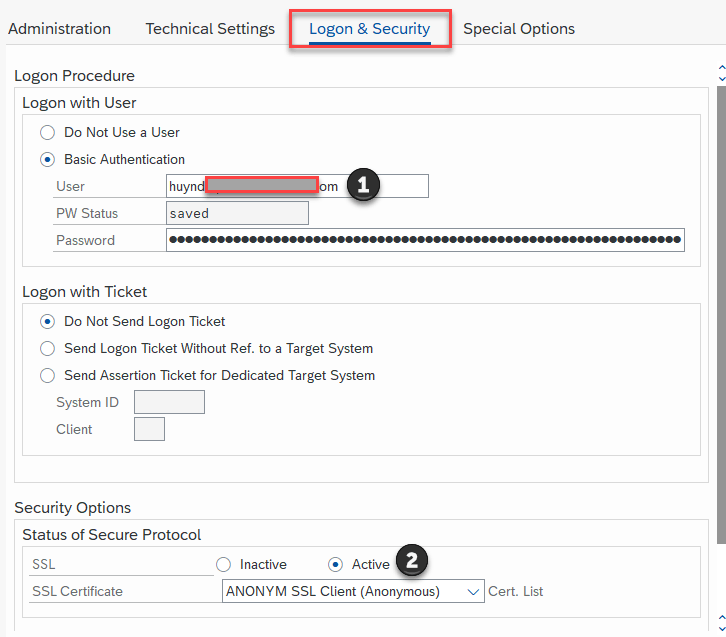The width and height of the screenshot is (726, 637).
Task: Choose Send Logon Ticket Without Ref. option
Action: click(47, 349)
